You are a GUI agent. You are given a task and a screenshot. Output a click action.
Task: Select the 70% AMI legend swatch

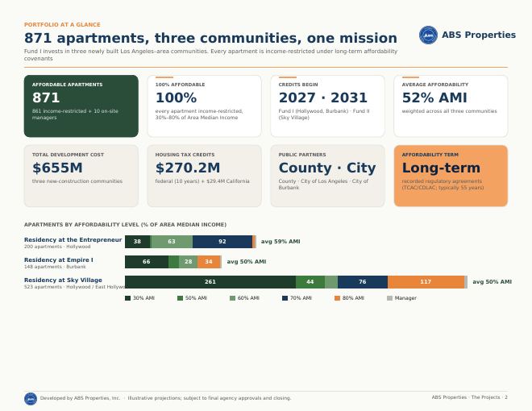(285, 298)
